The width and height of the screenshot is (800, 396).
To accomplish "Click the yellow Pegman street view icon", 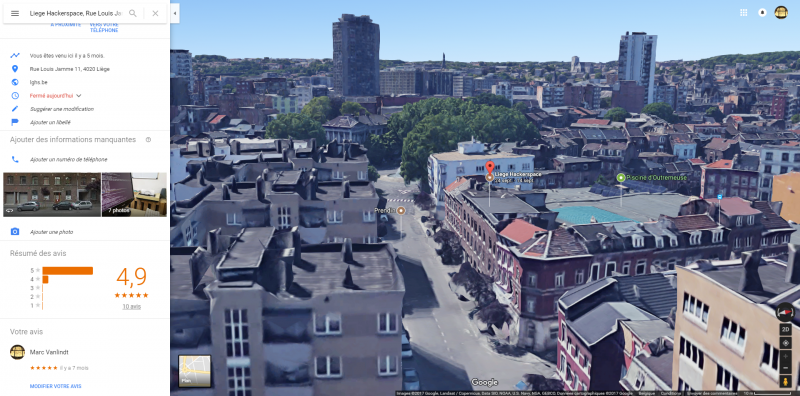I will (785, 381).
